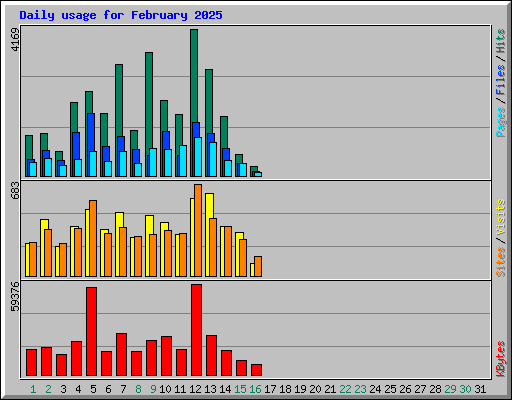
Task: Select the red KBytes bar for day 12
Action: [x=197, y=330]
